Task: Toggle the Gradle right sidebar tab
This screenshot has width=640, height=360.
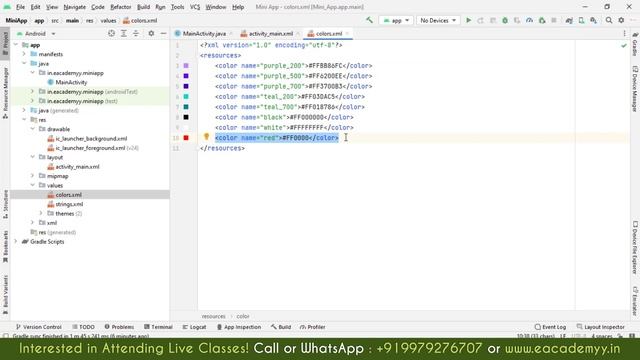Action: pyautogui.click(x=635, y=44)
